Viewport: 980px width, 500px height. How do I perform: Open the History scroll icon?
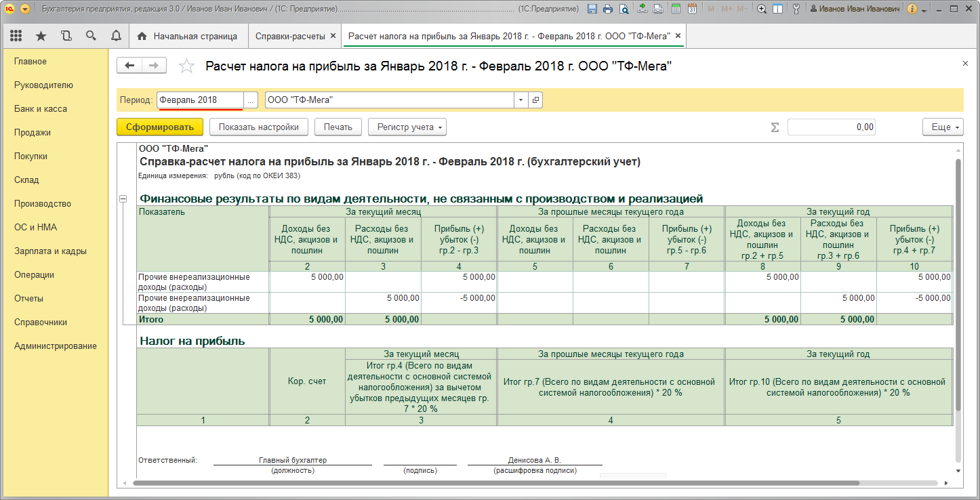pyautogui.click(x=66, y=36)
